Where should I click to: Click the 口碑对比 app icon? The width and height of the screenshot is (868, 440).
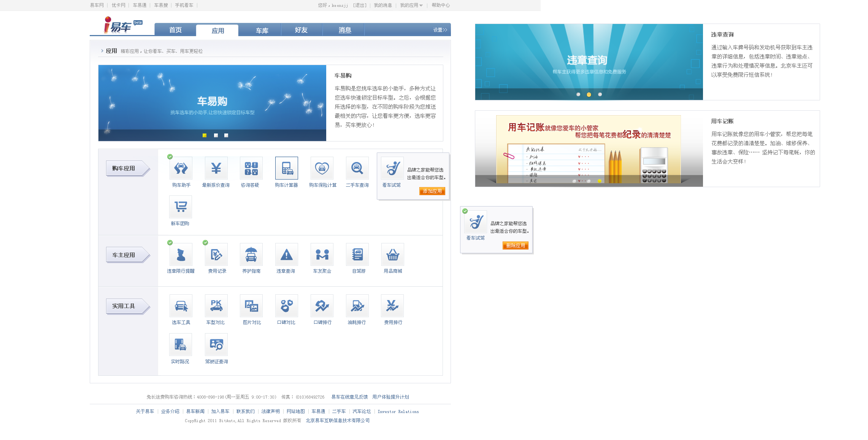click(x=286, y=306)
